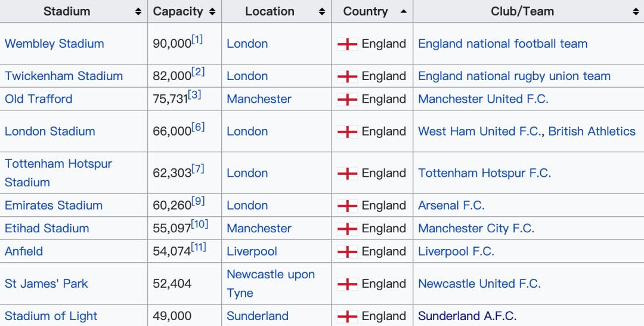Follow the Old Trafford link
The width and height of the screenshot is (644, 326).
pyautogui.click(x=38, y=99)
